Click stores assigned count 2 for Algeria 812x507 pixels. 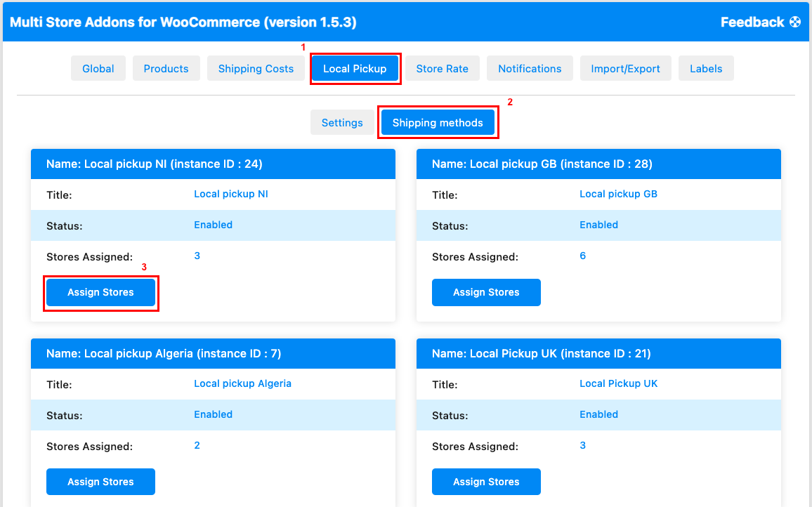[197, 445]
